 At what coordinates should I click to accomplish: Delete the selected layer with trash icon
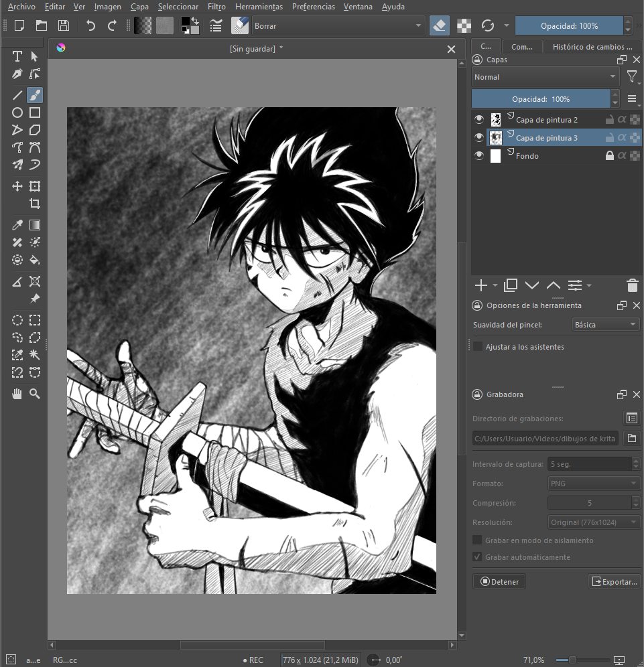coord(633,285)
